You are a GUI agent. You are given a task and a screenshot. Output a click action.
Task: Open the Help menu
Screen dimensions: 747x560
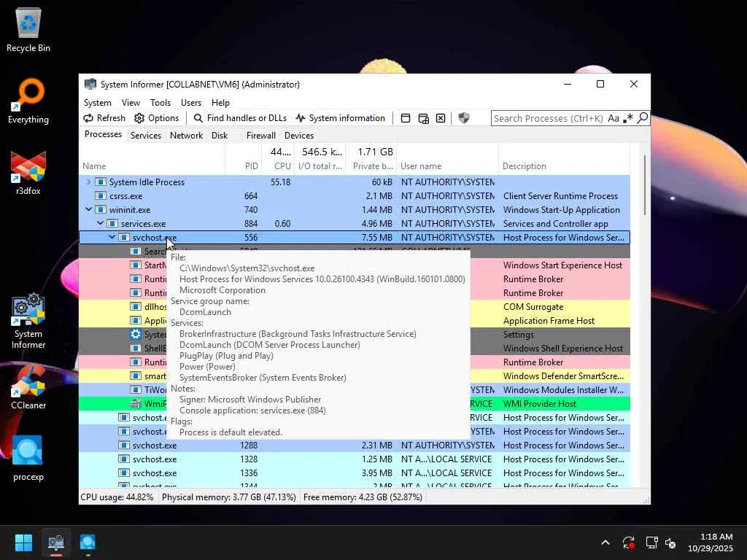(220, 103)
